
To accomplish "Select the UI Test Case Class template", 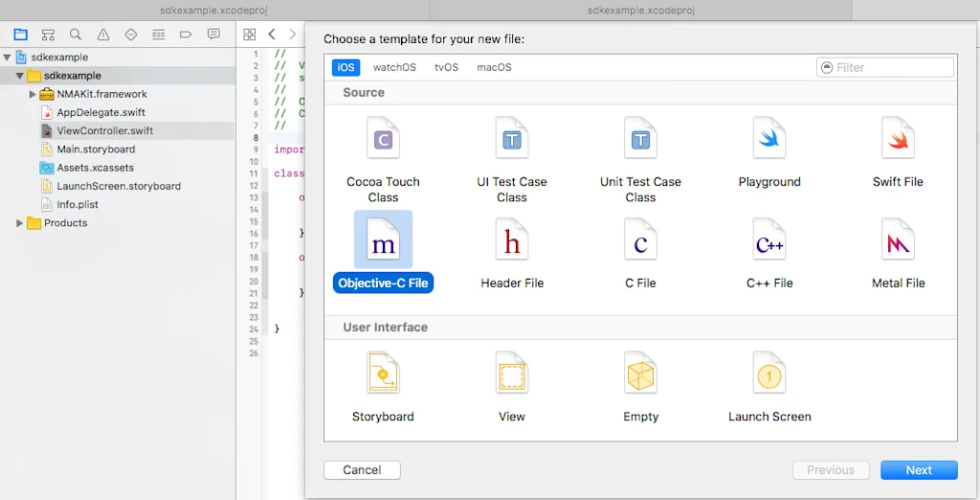I will coord(512,160).
